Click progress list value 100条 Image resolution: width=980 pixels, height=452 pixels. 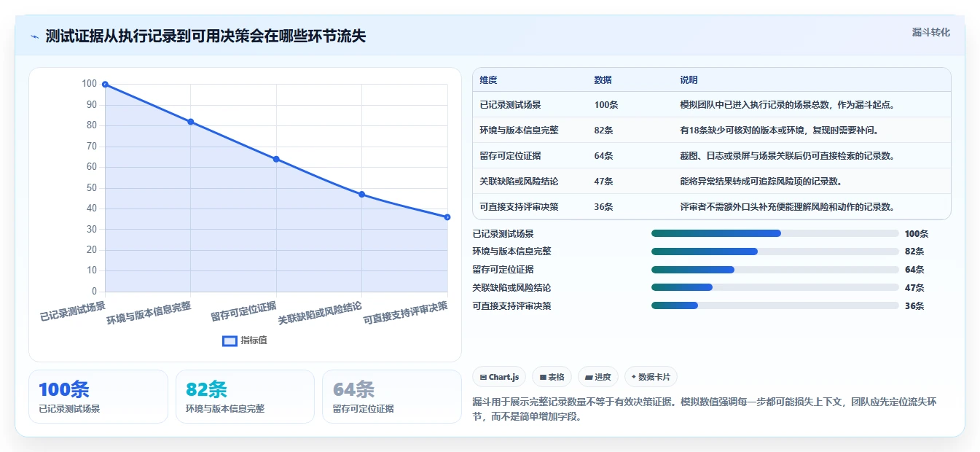(x=917, y=234)
